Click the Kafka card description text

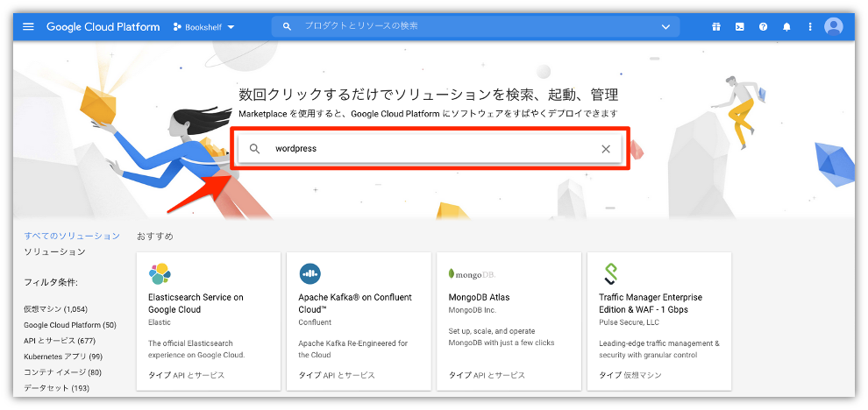353,350
